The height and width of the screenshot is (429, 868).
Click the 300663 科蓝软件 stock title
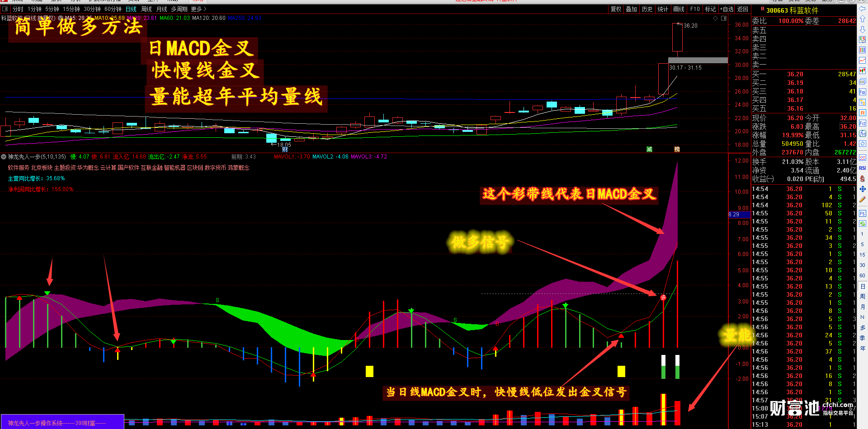pos(792,10)
